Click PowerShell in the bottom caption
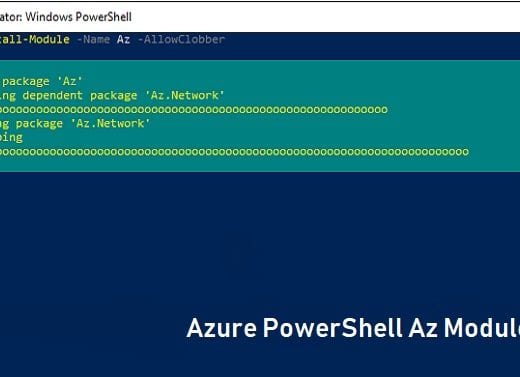 (x=332, y=328)
